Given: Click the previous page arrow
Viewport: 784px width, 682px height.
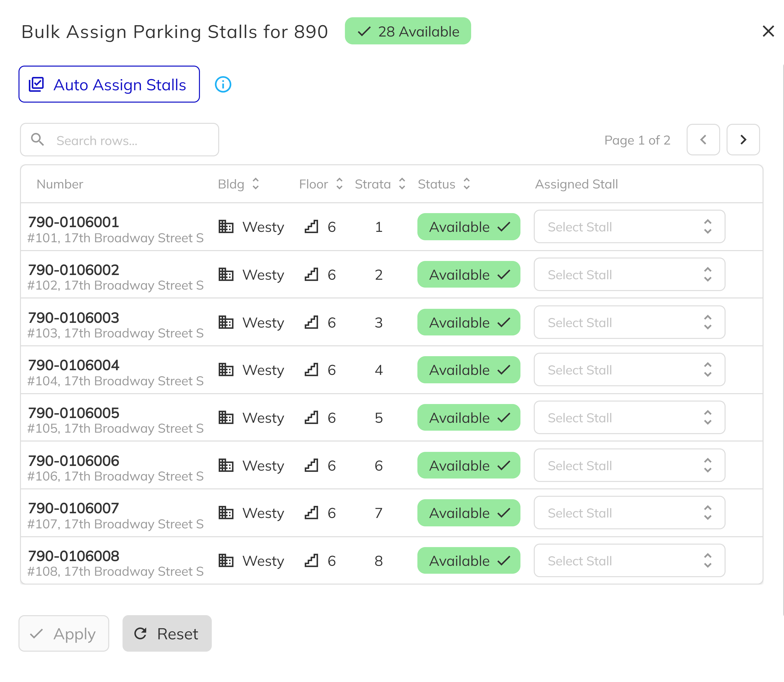Looking at the screenshot, I should [703, 140].
